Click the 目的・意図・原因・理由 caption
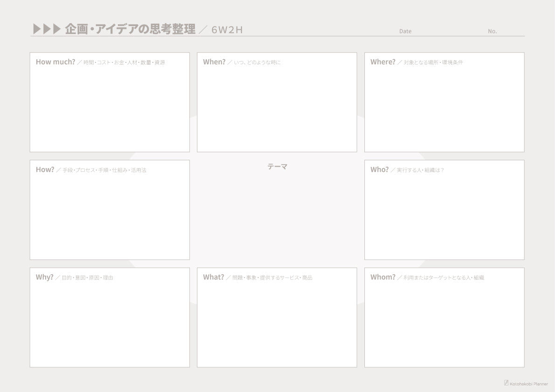 [x=88, y=278]
